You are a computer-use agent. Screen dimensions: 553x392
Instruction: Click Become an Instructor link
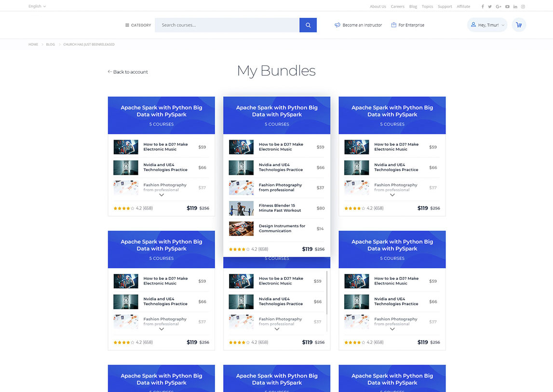point(358,25)
